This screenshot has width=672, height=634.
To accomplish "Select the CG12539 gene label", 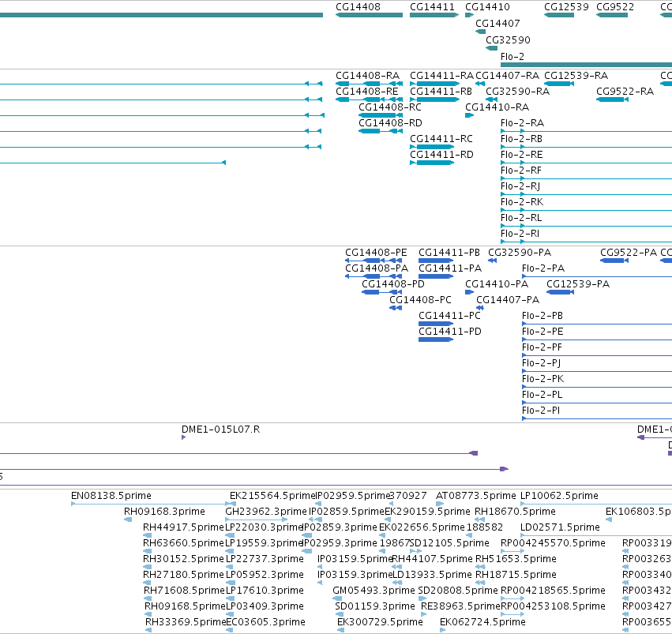I will pos(566,7).
